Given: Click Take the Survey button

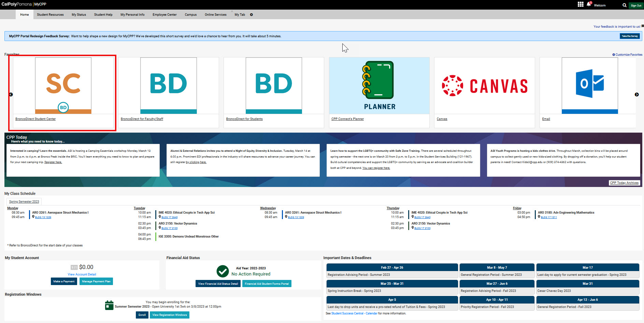Looking at the screenshot, I should click(630, 36).
